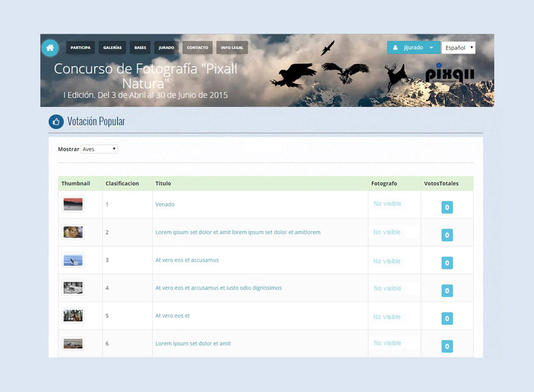Open the BASES menu item
Image resolution: width=534 pixels, height=392 pixels.
coord(140,47)
